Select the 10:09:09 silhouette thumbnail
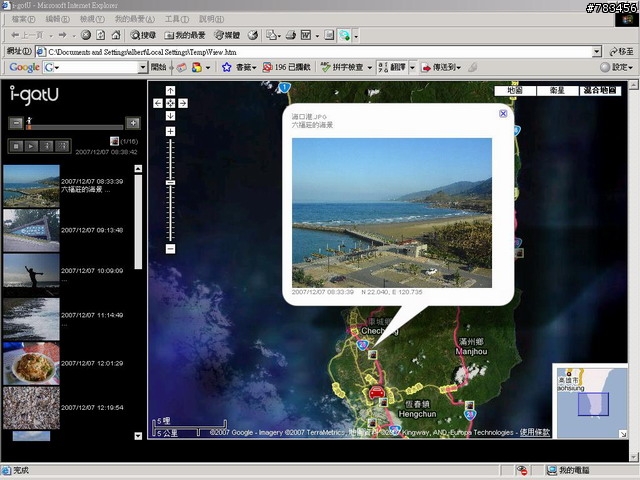 (x=31, y=274)
